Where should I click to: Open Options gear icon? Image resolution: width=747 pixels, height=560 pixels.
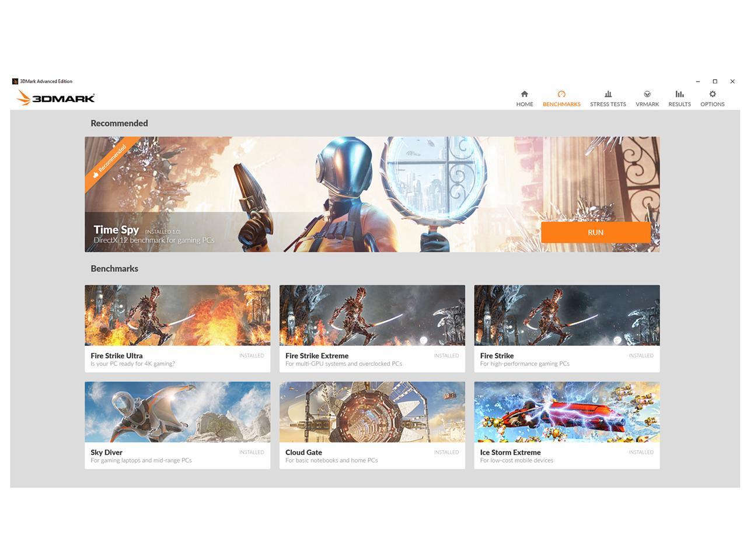(712, 94)
